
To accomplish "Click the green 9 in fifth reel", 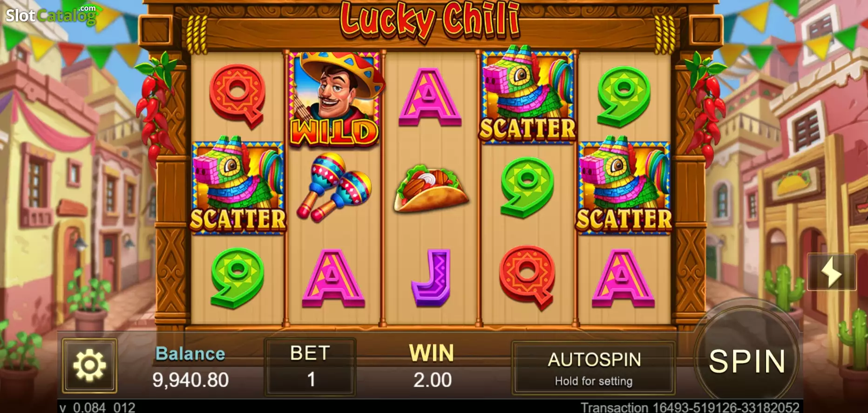I will [624, 96].
